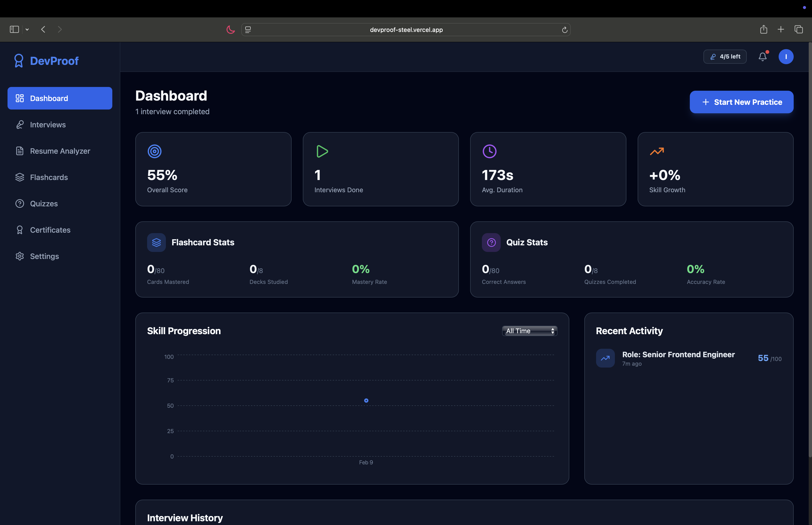The height and width of the screenshot is (525, 812).
Task: Click the Skill Growth trend arrow icon
Action: click(x=657, y=151)
